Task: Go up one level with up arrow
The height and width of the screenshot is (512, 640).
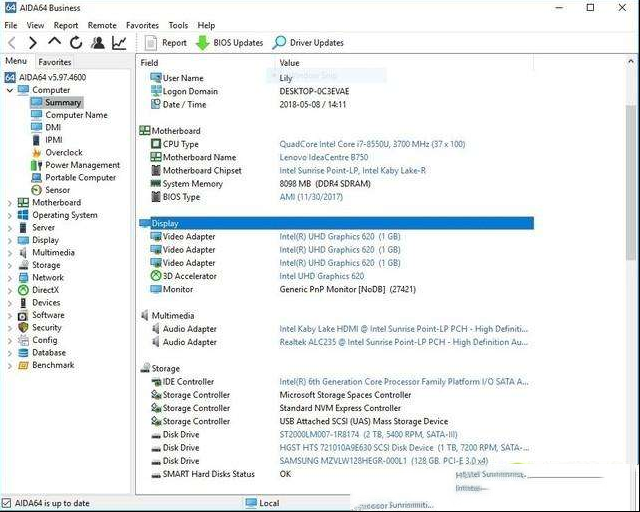Action: (54, 41)
